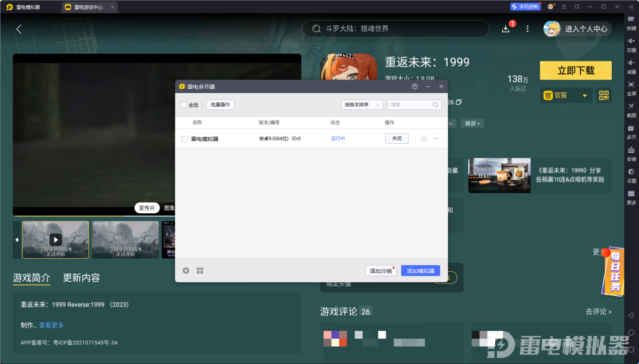Click the multi-instance 搜索 search field
639x364 pixels.
click(410, 105)
